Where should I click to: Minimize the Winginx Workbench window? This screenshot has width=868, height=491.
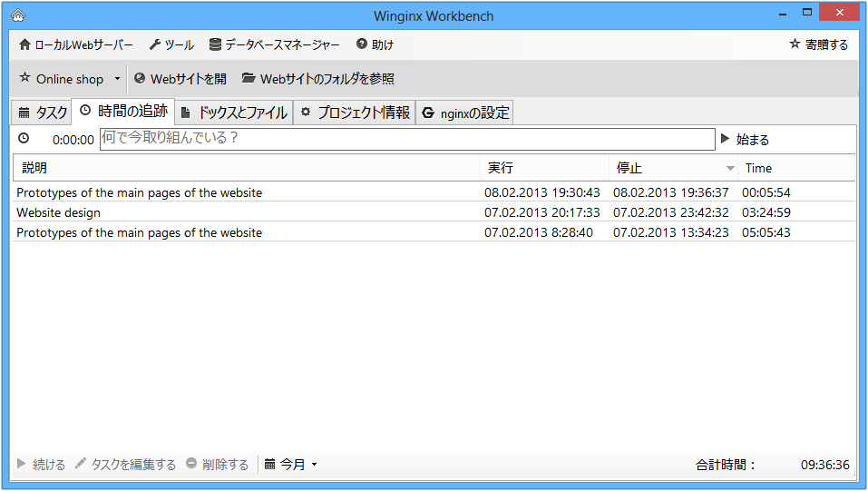(783, 13)
